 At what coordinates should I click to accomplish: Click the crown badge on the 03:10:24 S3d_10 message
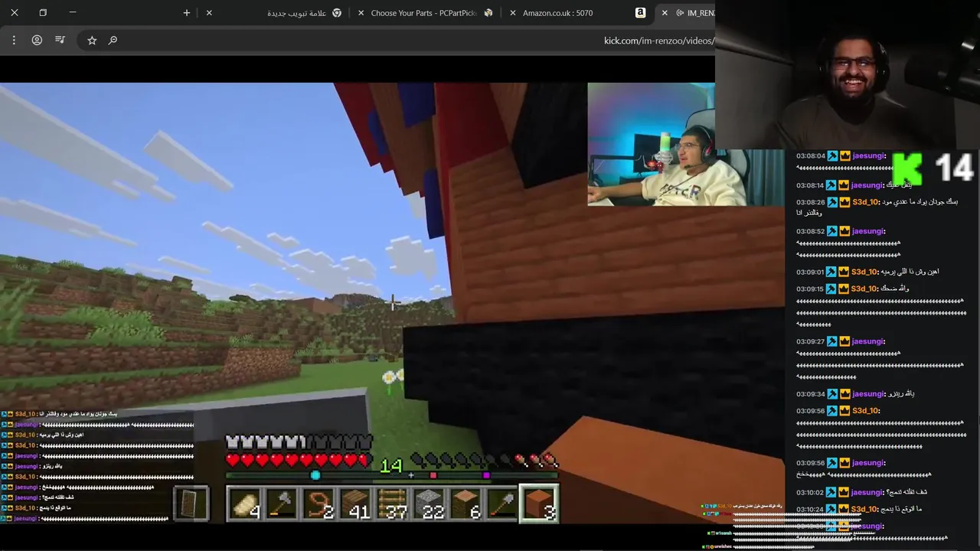844,510
